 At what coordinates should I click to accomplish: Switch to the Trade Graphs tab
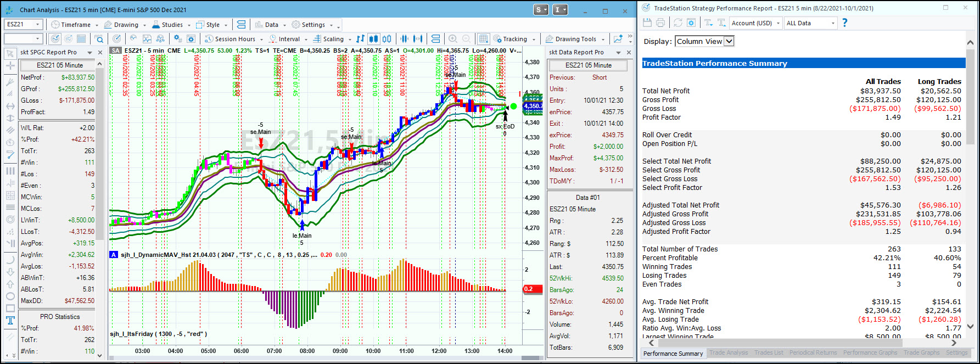(x=922, y=353)
